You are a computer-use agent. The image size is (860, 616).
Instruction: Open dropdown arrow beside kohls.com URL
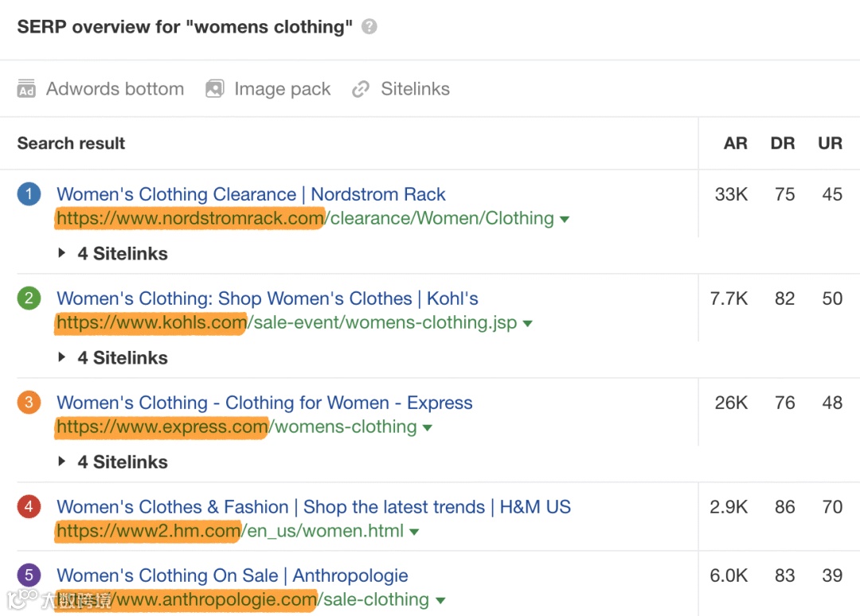[x=527, y=324]
